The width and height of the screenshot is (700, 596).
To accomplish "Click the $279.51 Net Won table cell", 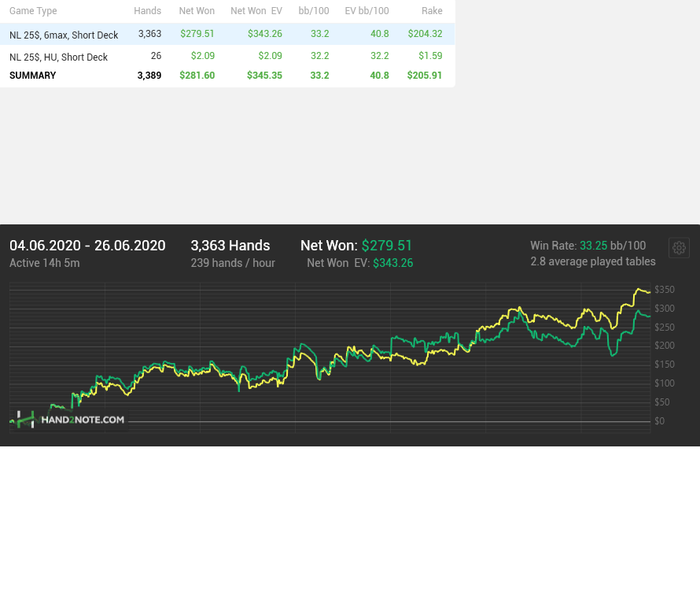I will pos(197,33).
